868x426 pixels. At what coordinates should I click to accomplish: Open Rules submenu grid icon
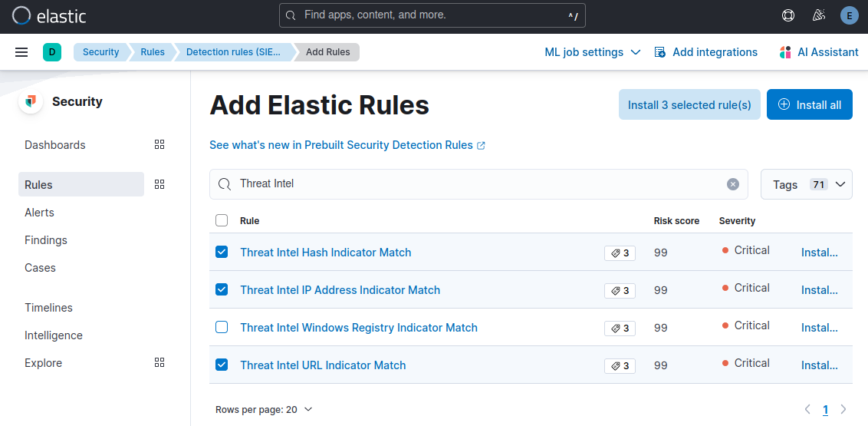(159, 184)
